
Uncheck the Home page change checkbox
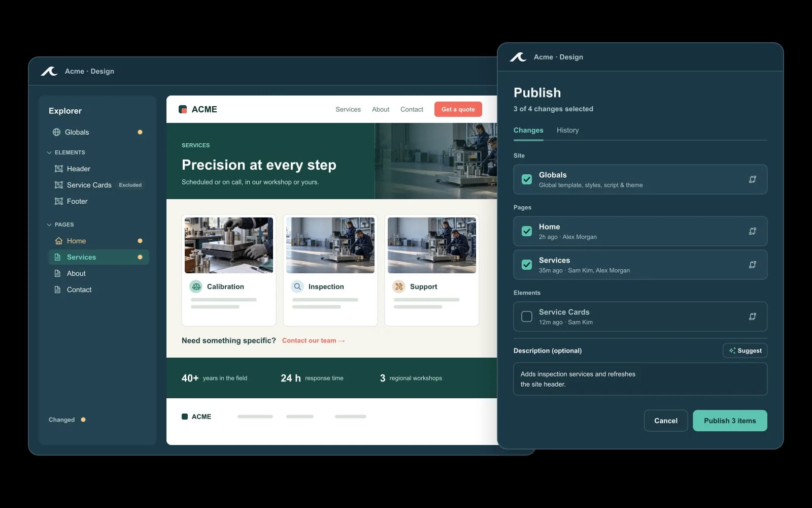tap(527, 231)
